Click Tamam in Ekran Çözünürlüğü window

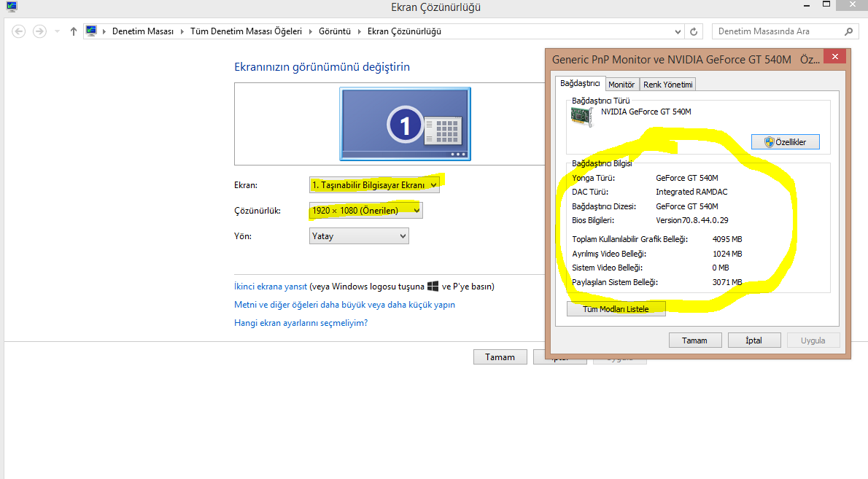pyautogui.click(x=500, y=357)
